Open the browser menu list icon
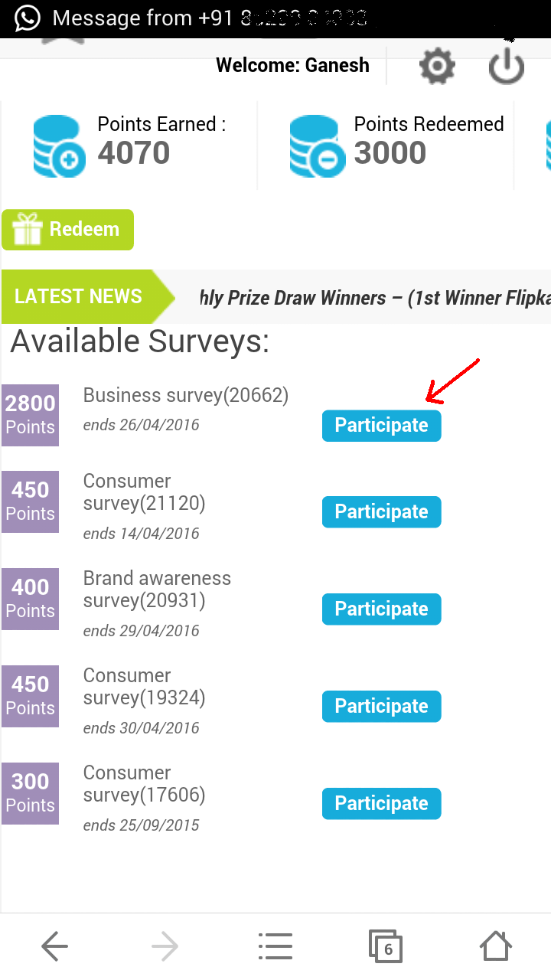 point(275,946)
